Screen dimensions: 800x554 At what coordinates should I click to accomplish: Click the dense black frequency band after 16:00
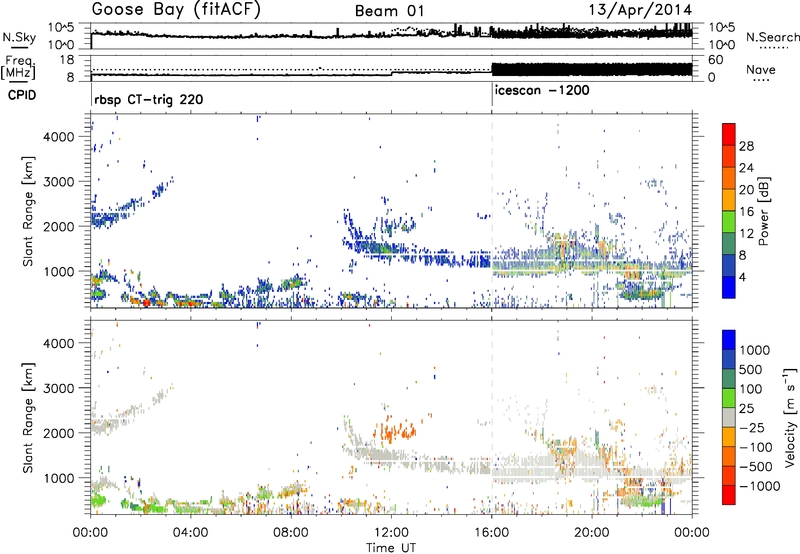pyautogui.click(x=592, y=69)
